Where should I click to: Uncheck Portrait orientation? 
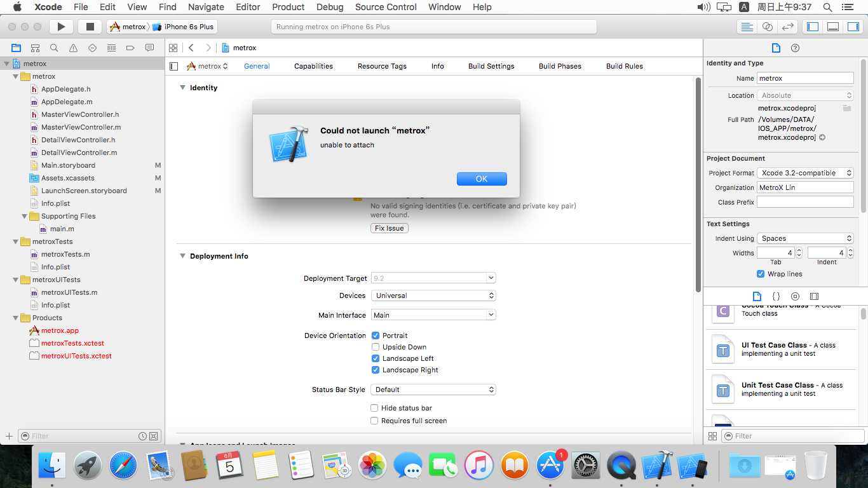[376, 335]
